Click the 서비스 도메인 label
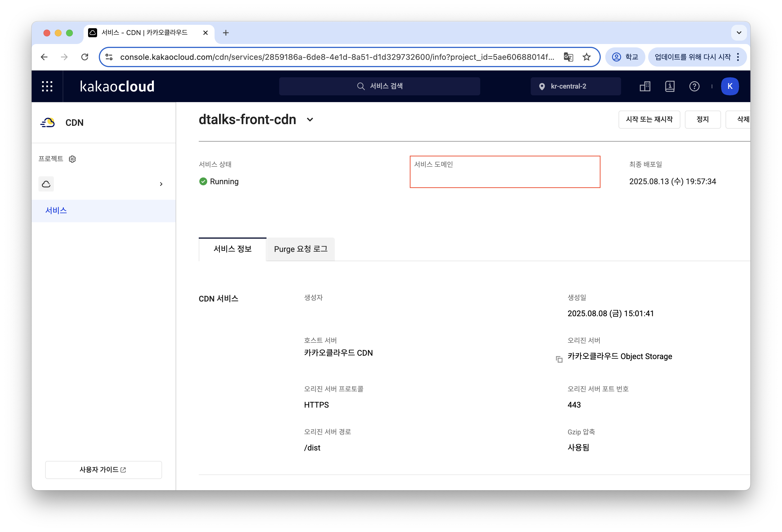Screen dimensions: 782x532 (x=433, y=164)
